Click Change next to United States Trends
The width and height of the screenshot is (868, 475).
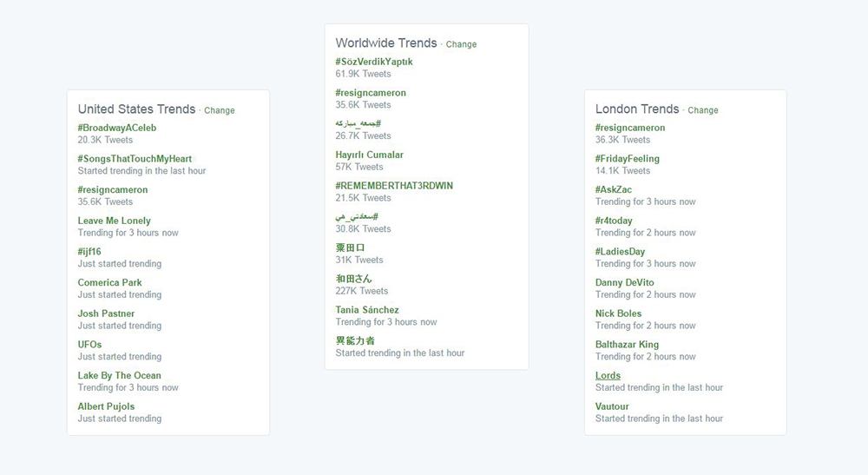(x=220, y=111)
